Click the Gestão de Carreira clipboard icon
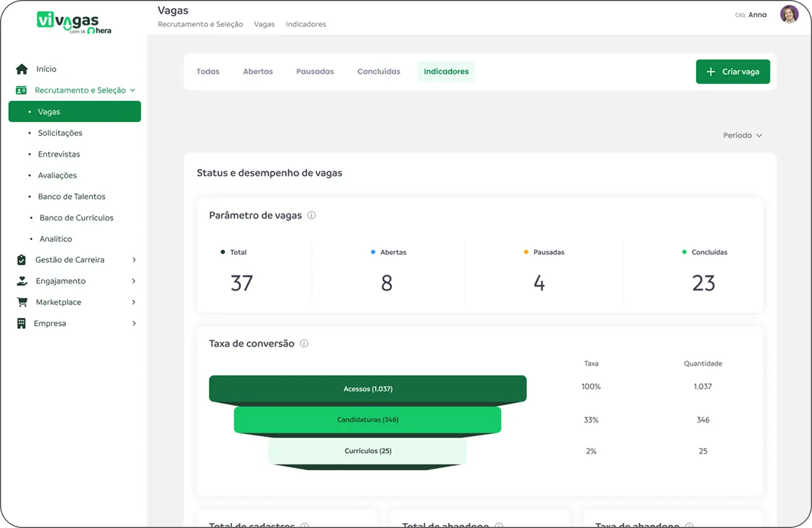This screenshot has width=812, height=528. 21,260
